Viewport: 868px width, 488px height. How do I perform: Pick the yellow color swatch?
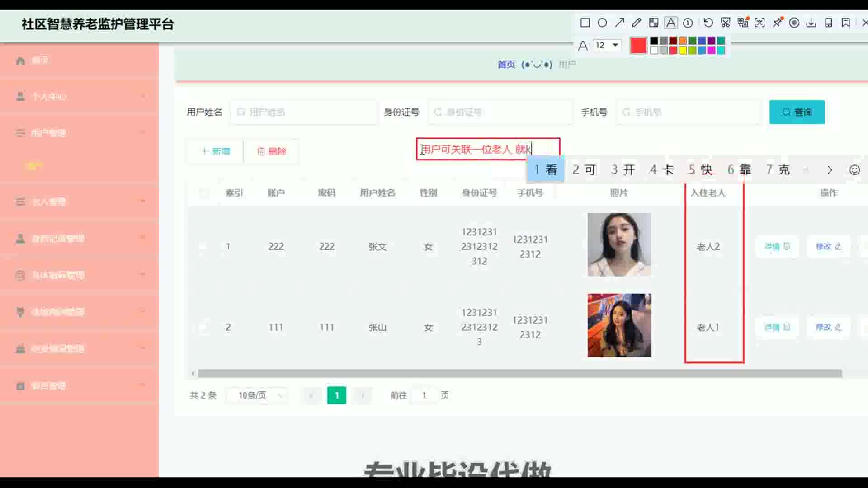pyautogui.click(x=683, y=50)
